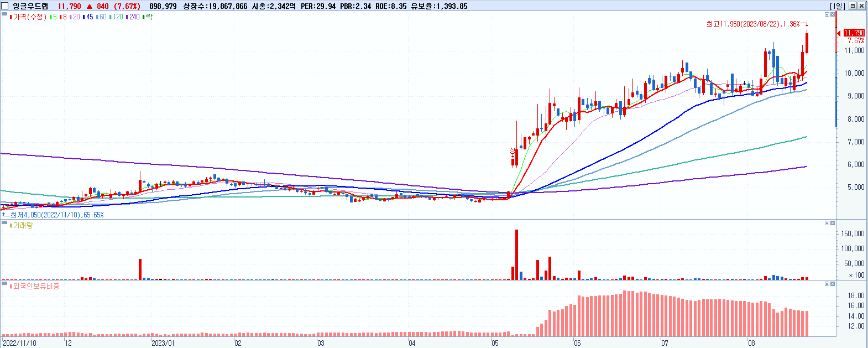Viewport: 868px width, 348px height.
Task: Close the 외국인보유비중 pane
Action: click(x=832, y=284)
